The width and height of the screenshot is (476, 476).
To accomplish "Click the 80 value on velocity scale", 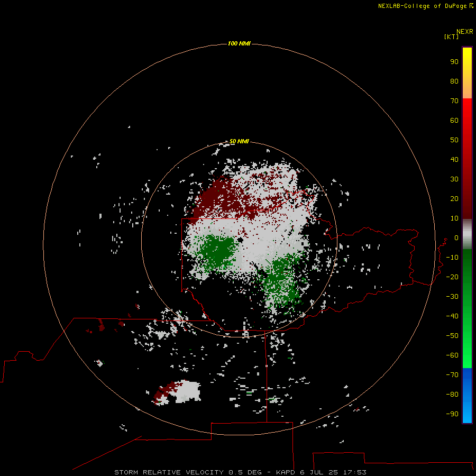I will pos(454,81).
